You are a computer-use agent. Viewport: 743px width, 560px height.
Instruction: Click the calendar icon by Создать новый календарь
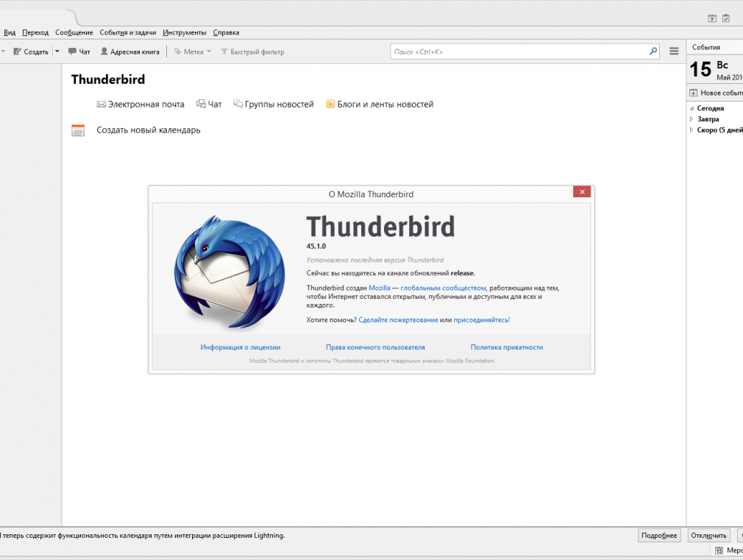(78, 130)
